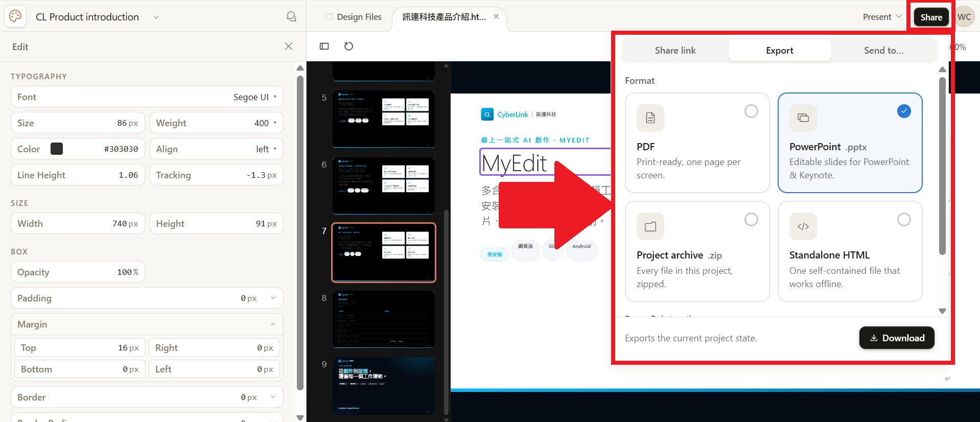Image resolution: width=980 pixels, height=422 pixels.
Task: Click the Margin Top field
Action: pyautogui.click(x=80, y=348)
